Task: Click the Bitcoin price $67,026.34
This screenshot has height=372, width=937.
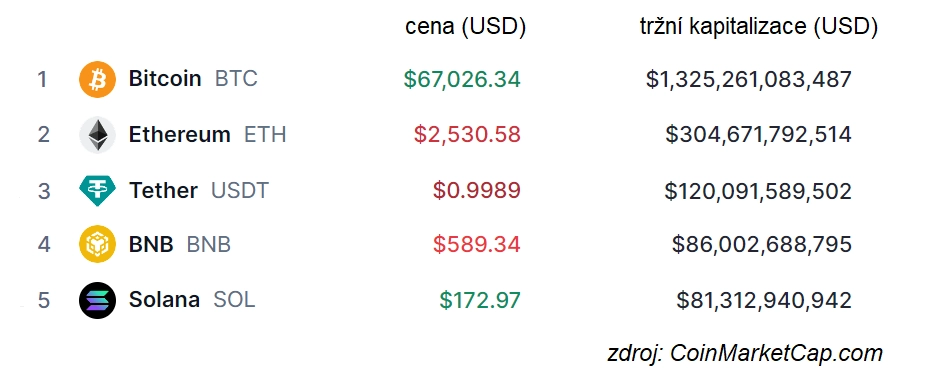Action: click(462, 79)
